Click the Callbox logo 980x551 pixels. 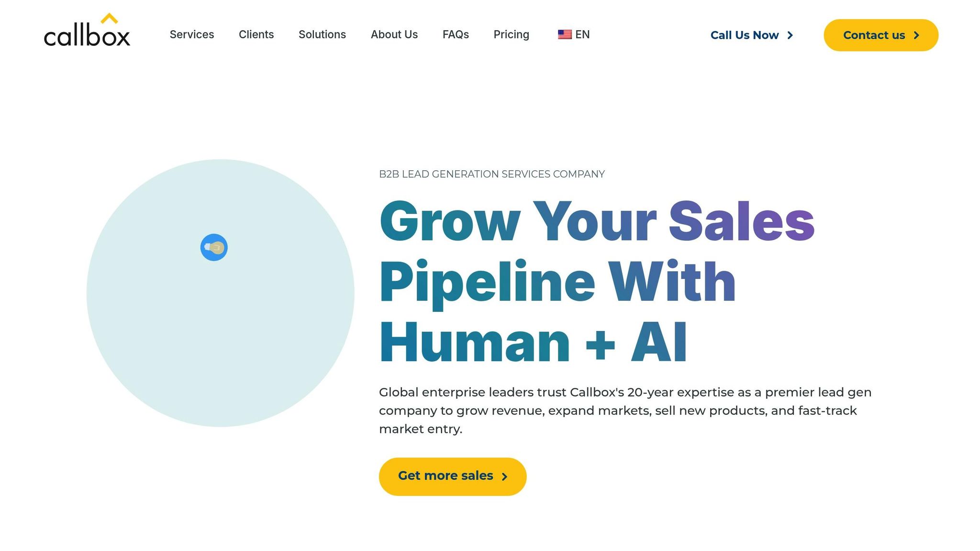pyautogui.click(x=87, y=32)
